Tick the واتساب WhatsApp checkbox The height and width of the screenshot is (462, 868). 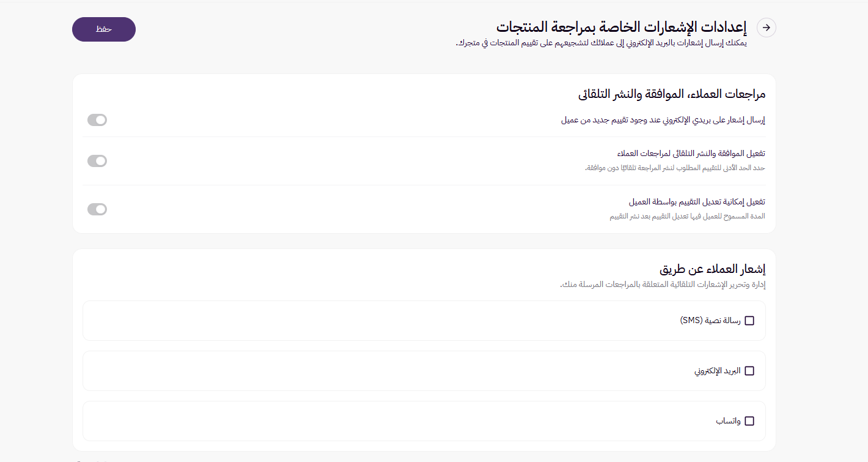coord(750,420)
